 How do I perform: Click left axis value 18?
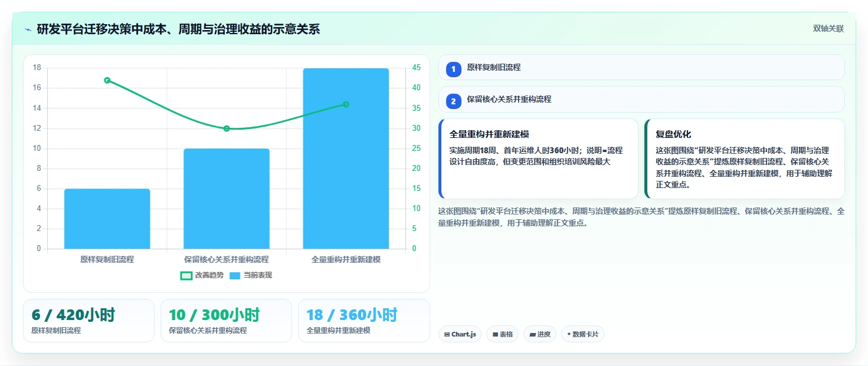click(x=37, y=68)
